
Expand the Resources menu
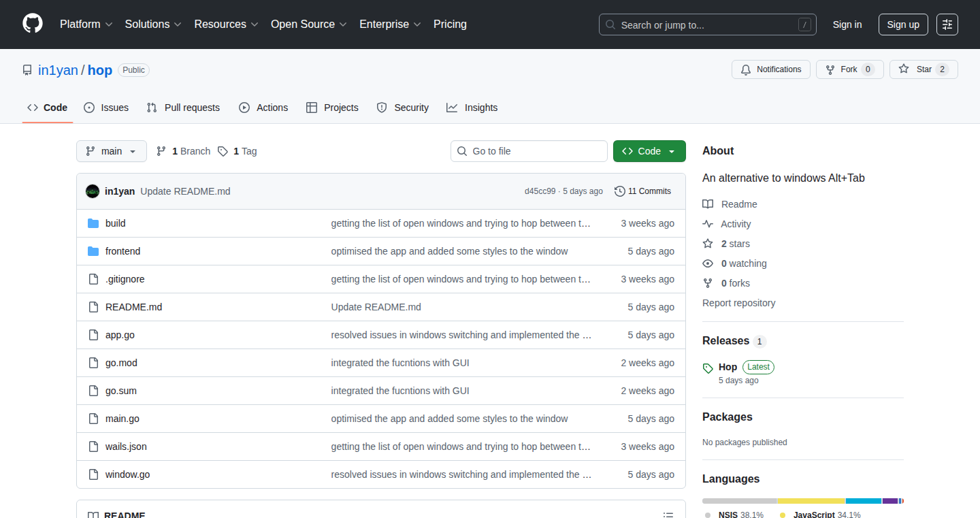tap(226, 24)
